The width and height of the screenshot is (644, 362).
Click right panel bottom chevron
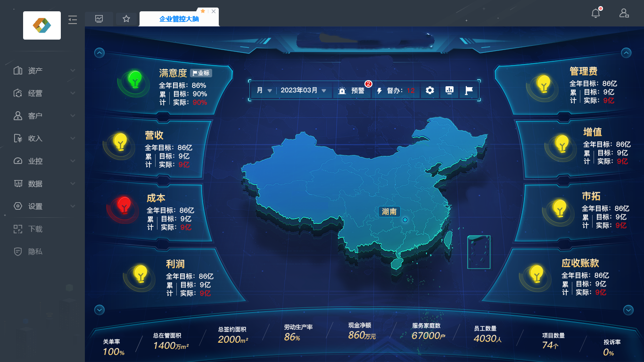pyautogui.click(x=628, y=310)
